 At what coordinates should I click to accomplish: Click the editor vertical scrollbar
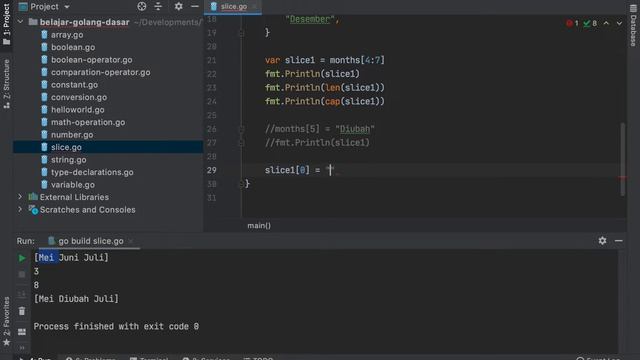pyautogui.click(x=623, y=159)
